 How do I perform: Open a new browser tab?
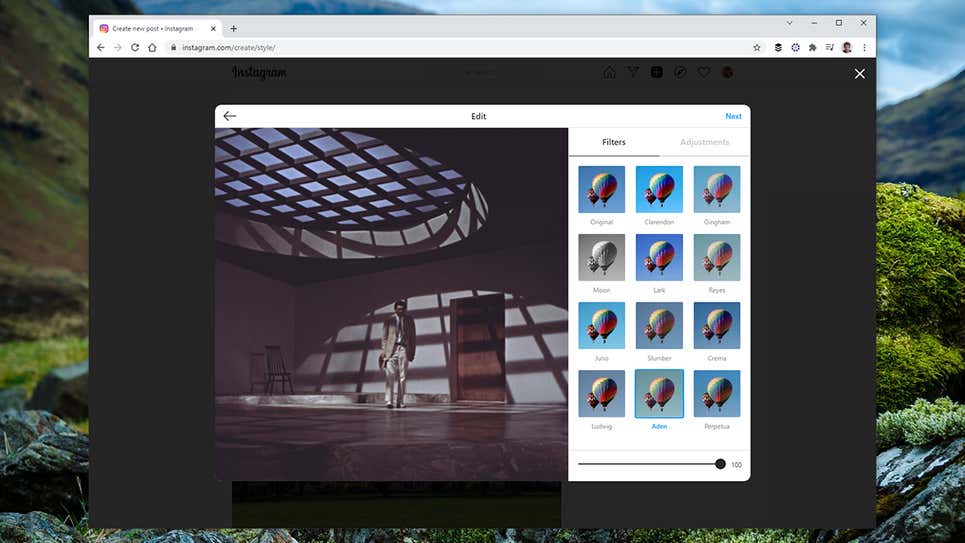pyautogui.click(x=233, y=28)
